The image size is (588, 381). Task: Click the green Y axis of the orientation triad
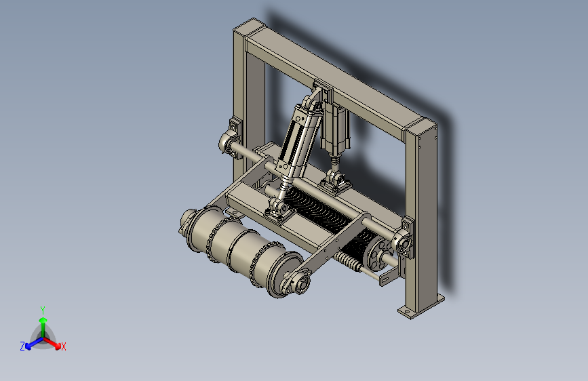coord(43,327)
